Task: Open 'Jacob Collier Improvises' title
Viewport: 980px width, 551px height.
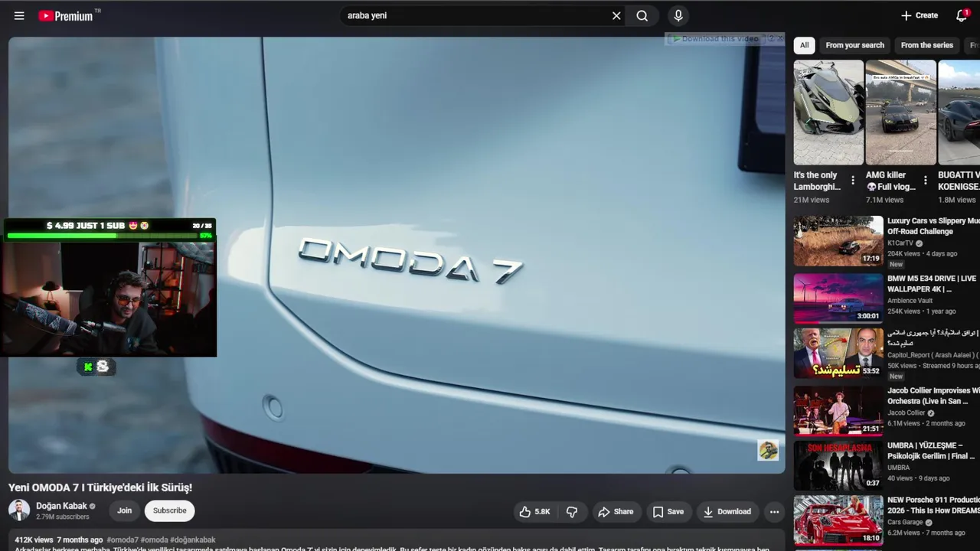Action: (933, 396)
